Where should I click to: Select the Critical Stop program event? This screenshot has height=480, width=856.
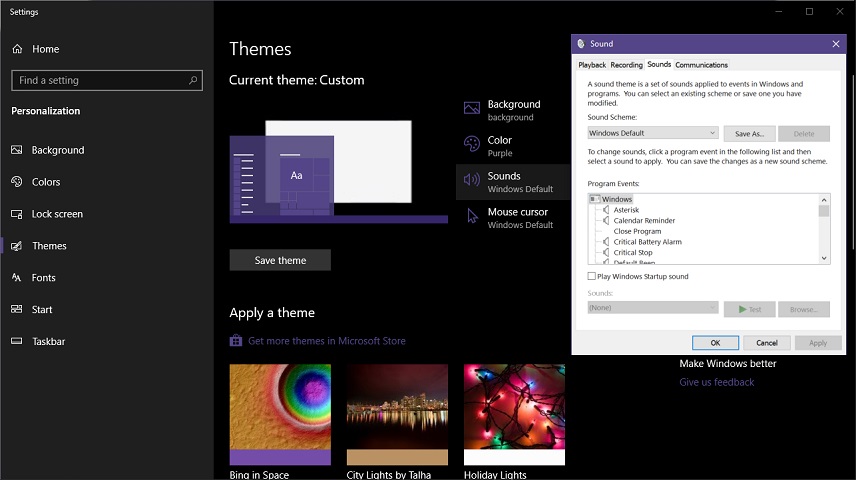click(x=633, y=252)
